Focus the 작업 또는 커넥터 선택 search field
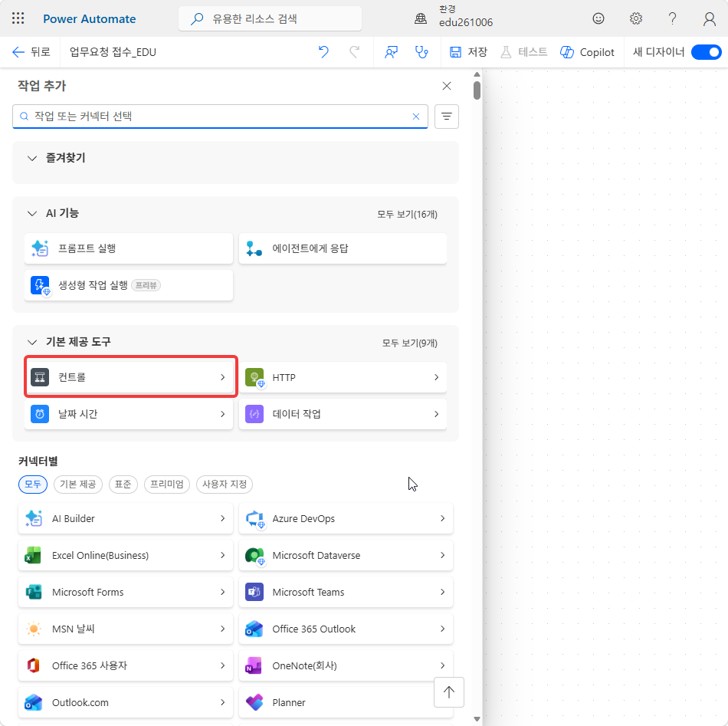This screenshot has width=728, height=726. point(220,116)
